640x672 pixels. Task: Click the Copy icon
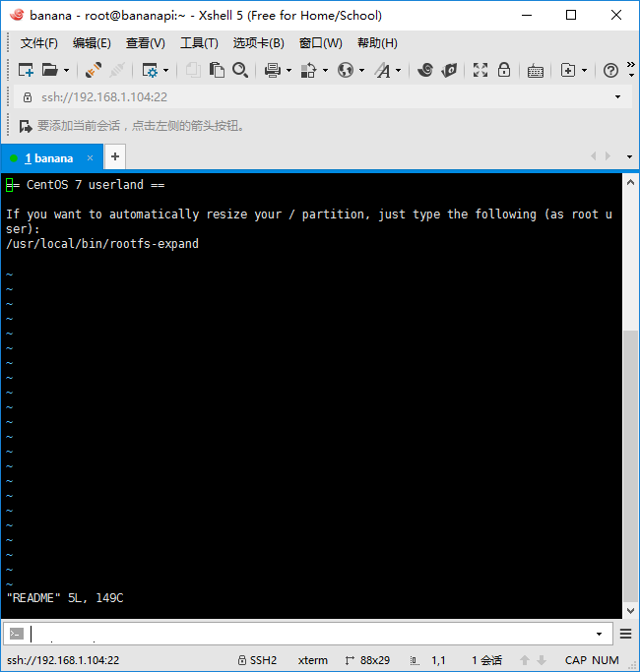click(193, 70)
